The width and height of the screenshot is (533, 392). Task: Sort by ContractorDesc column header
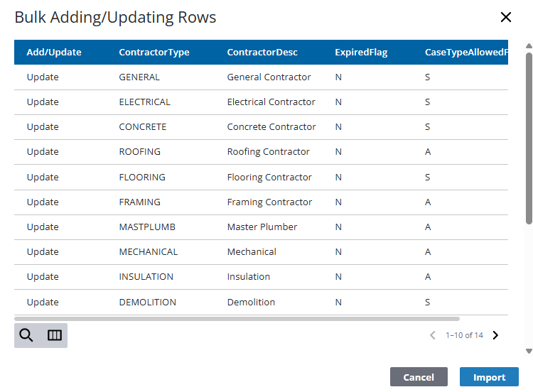(262, 52)
